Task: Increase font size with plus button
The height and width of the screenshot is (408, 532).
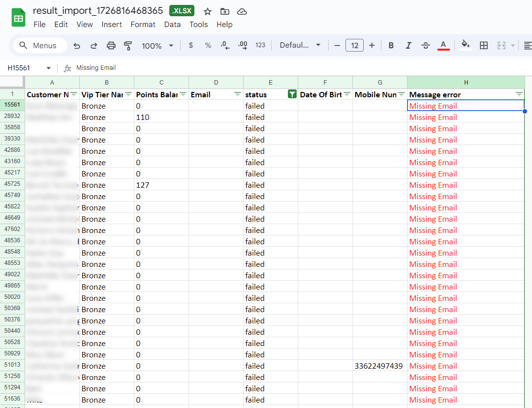Action: tap(372, 46)
